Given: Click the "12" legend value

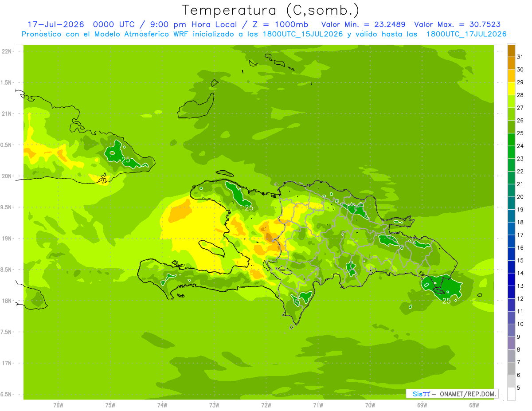Looking at the screenshot, I should pyautogui.click(x=520, y=299).
